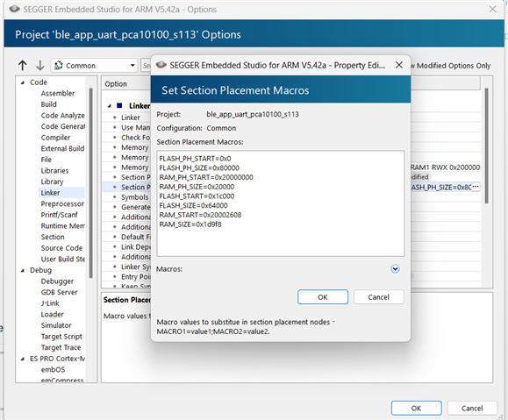508x420 pixels.
Task: Click the FLASH_PH_SIZE=0x80000 macro line
Action: pyautogui.click(x=199, y=167)
